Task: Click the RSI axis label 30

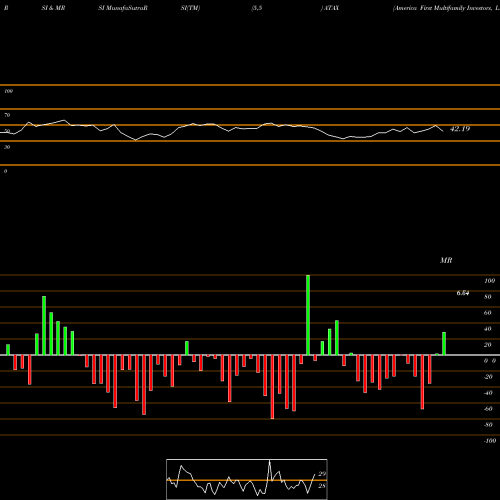Action: [7, 147]
